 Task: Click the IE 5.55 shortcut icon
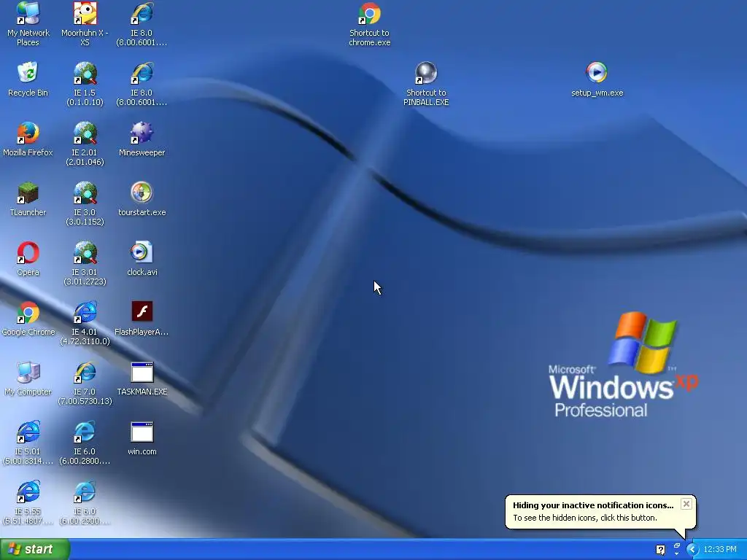(28, 492)
